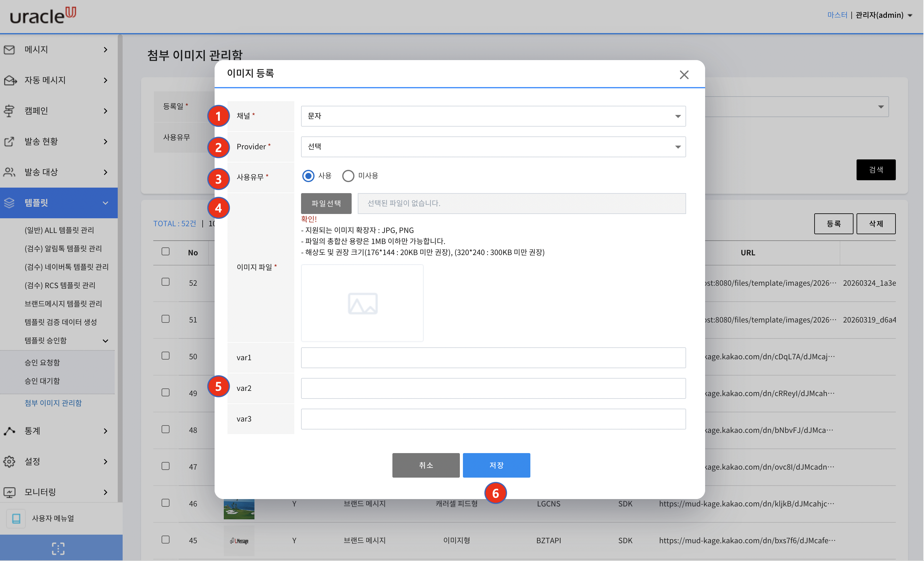This screenshot has height=561, width=924.
Task: Open the 채널 dropdown showing 문자
Action: point(493,116)
